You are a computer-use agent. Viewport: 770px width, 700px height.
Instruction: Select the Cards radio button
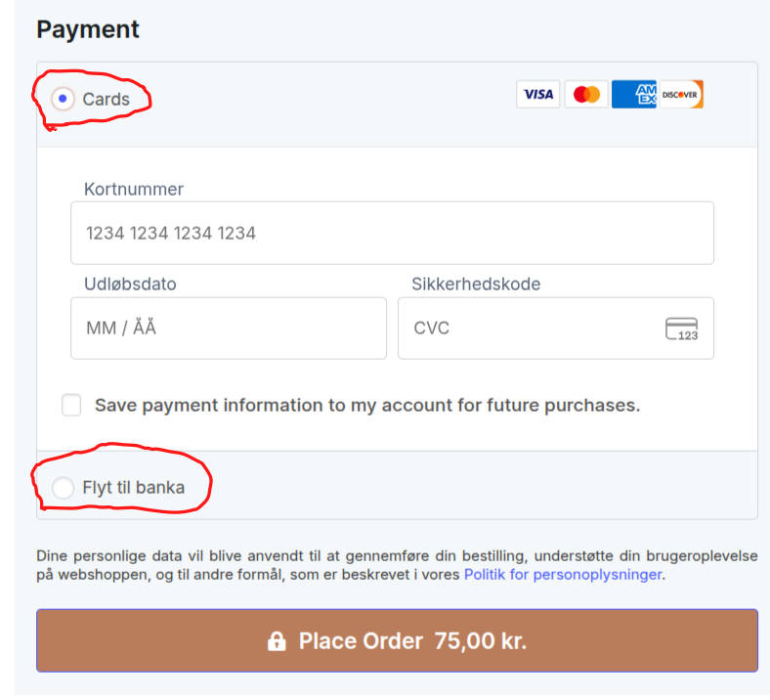pyautogui.click(x=64, y=99)
